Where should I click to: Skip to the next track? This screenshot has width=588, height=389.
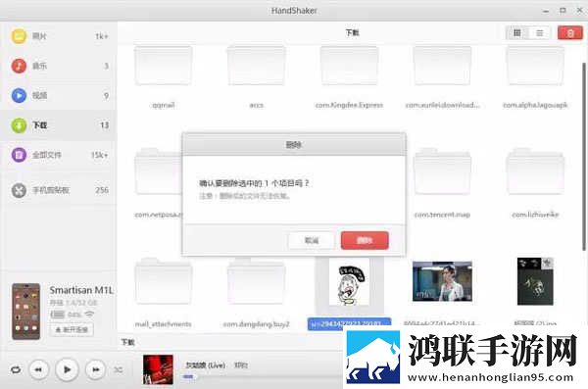pyautogui.click(x=95, y=369)
